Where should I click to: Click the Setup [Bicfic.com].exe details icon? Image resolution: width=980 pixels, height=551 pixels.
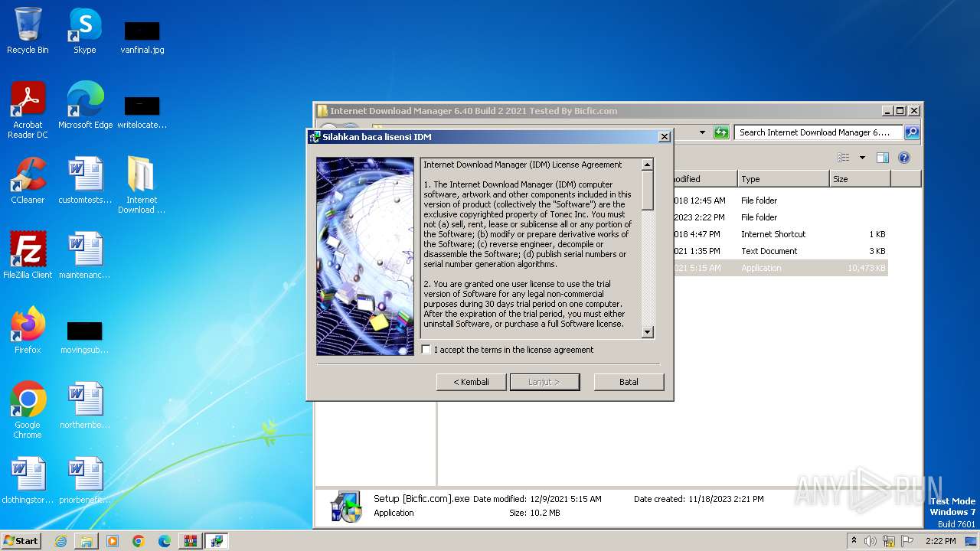tap(346, 506)
